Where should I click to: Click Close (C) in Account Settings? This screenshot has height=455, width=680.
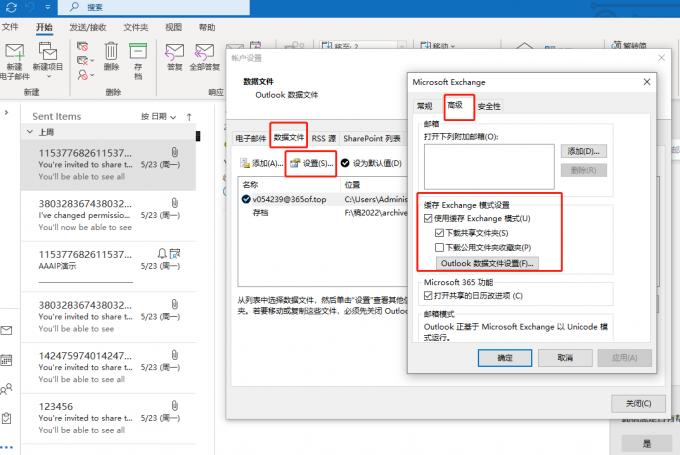pos(638,403)
